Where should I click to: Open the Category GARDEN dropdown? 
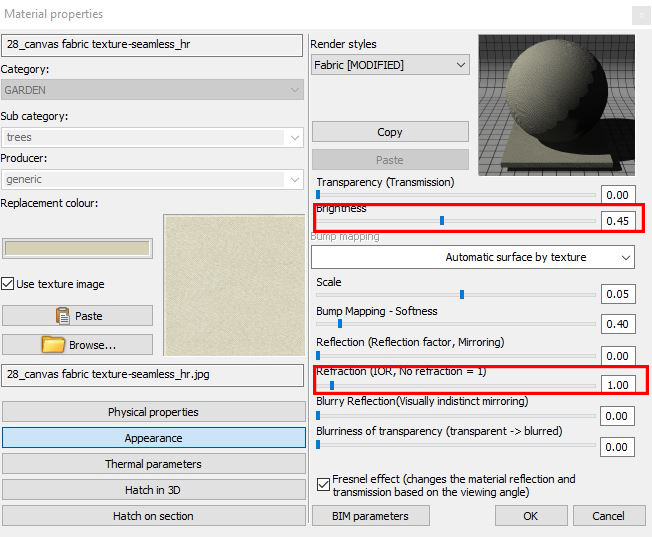pos(152,90)
